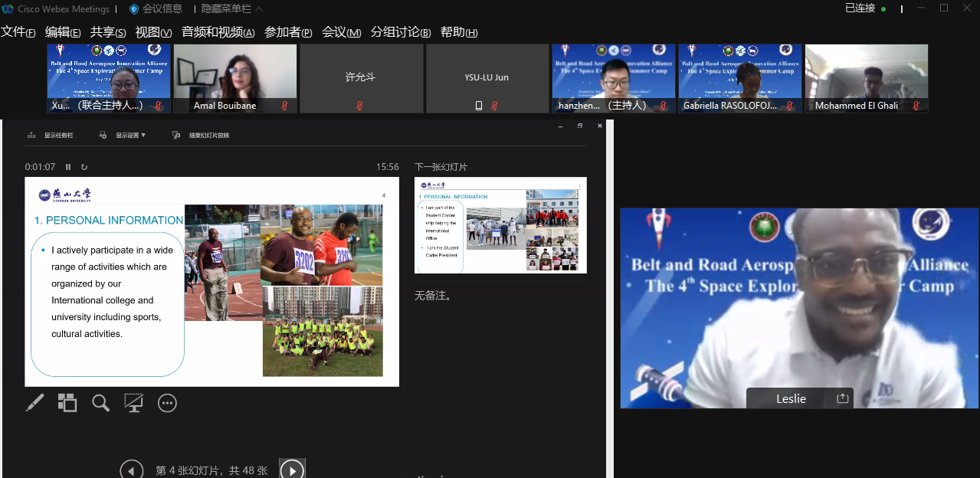Go to the previous slide arrow
This screenshot has height=478, width=980.
click(x=132, y=470)
